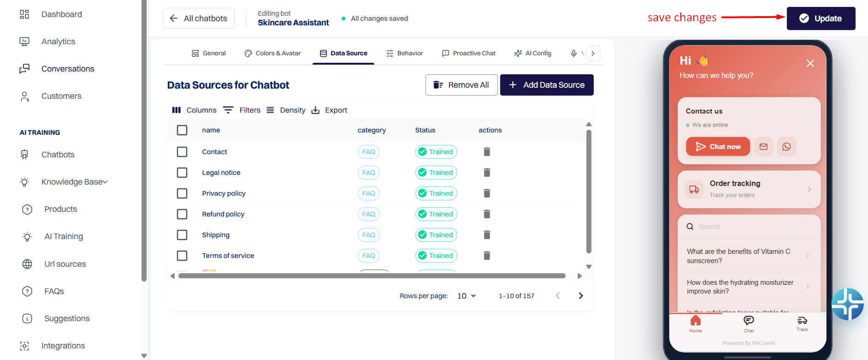Image resolution: width=868 pixels, height=360 pixels.
Task: Open the Colors & Avatar tab
Action: [x=273, y=54]
